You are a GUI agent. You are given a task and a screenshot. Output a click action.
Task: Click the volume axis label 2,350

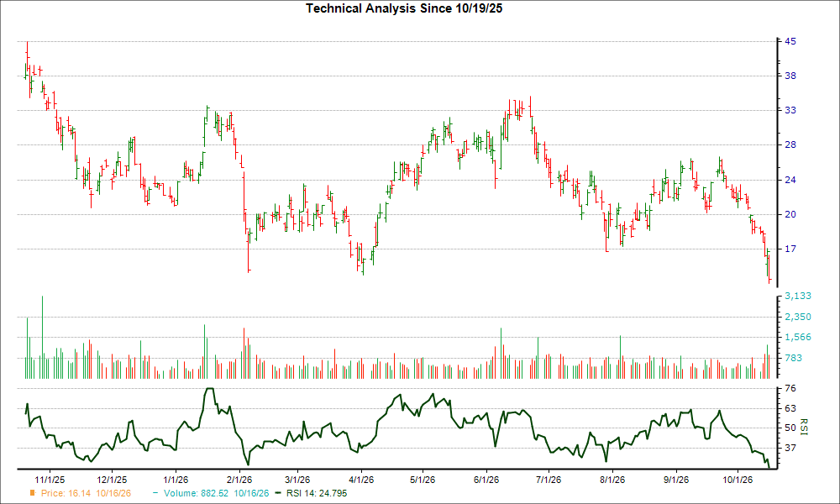(798, 317)
